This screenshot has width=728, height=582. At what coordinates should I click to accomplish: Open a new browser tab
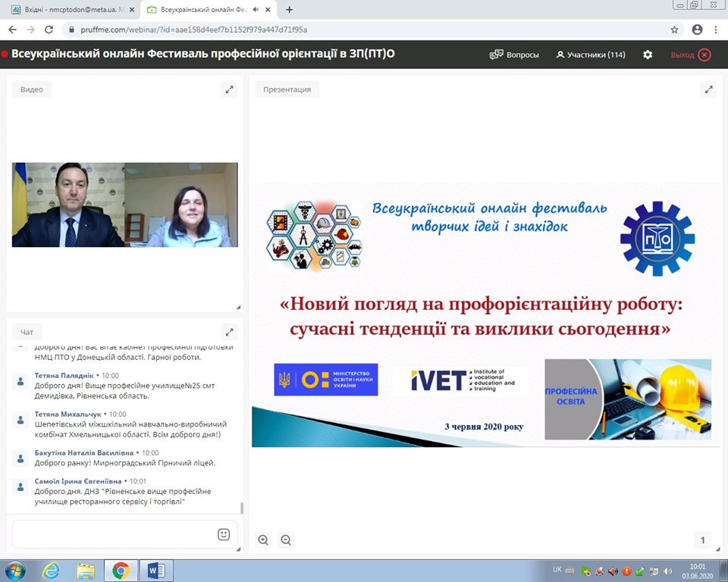pyautogui.click(x=289, y=10)
